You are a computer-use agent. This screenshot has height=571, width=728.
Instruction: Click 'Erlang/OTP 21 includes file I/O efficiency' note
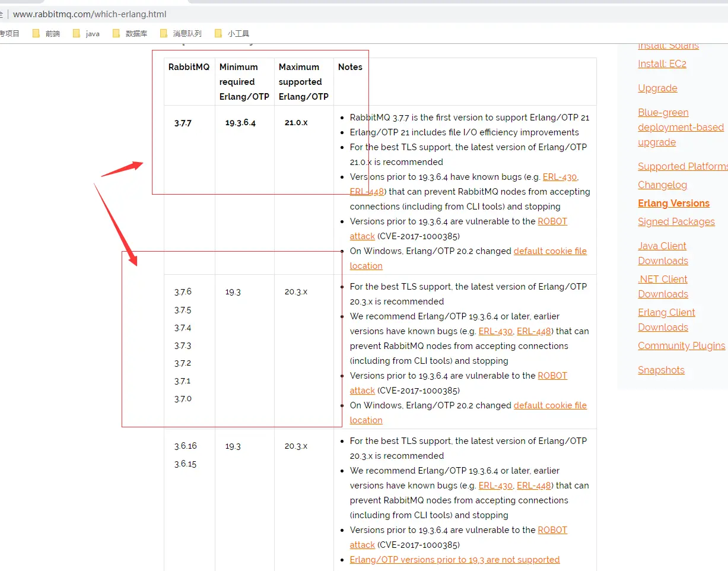pos(464,132)
